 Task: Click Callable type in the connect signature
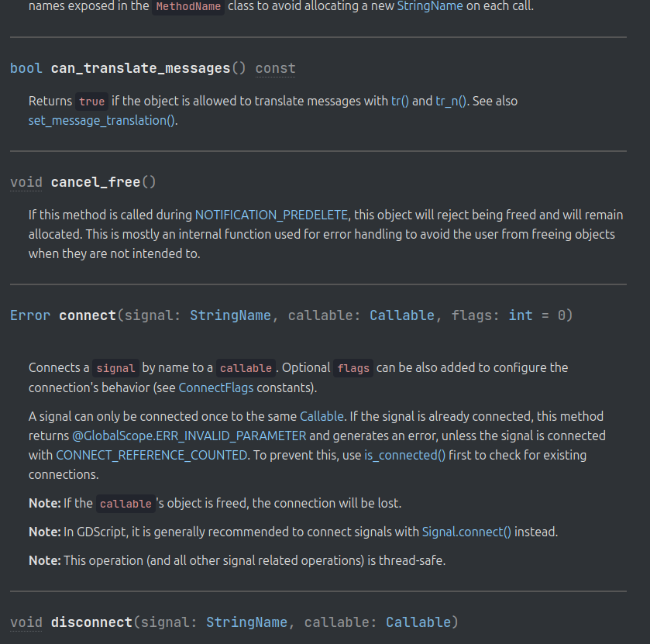point(402,315)
